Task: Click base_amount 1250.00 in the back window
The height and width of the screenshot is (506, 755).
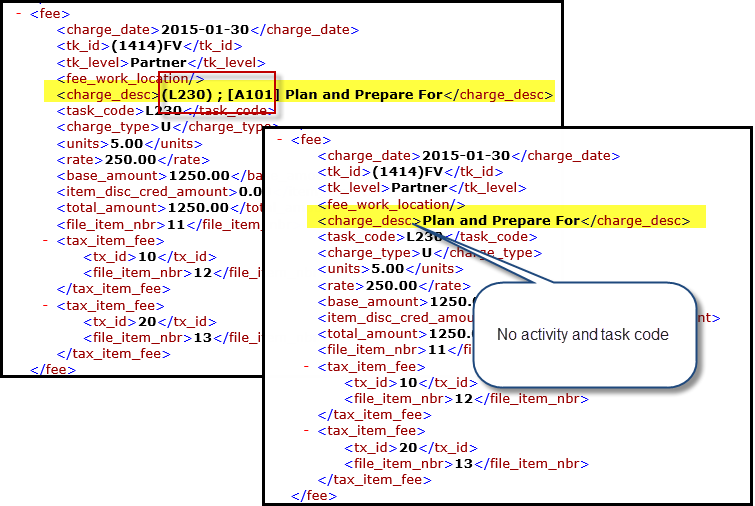Action: [x=159, y=176]
